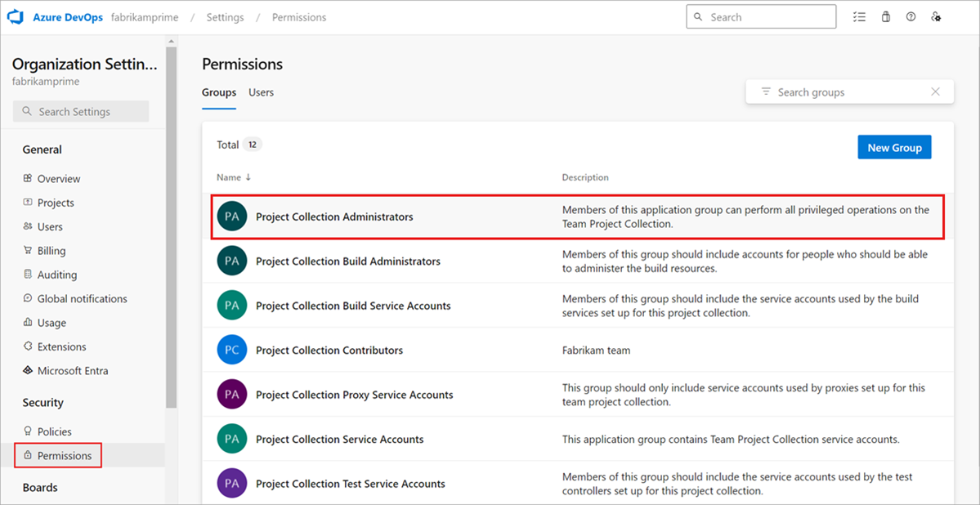Click the Search Settings input field
Viewport: 980px width, 505px height.
(x=81, y=111)
